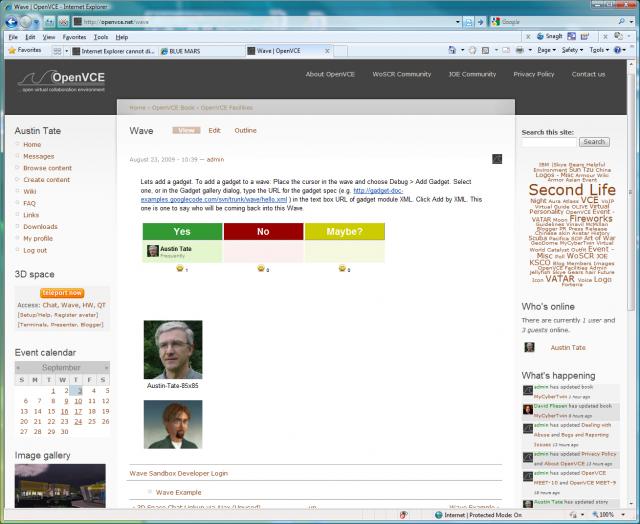Open the Log out link
Screen dimensions: 640x524
point(35,250)
